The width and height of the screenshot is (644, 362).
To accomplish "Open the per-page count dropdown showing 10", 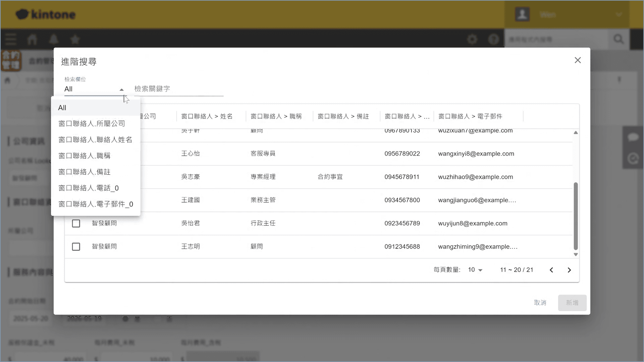I will (x=475, y=269).
